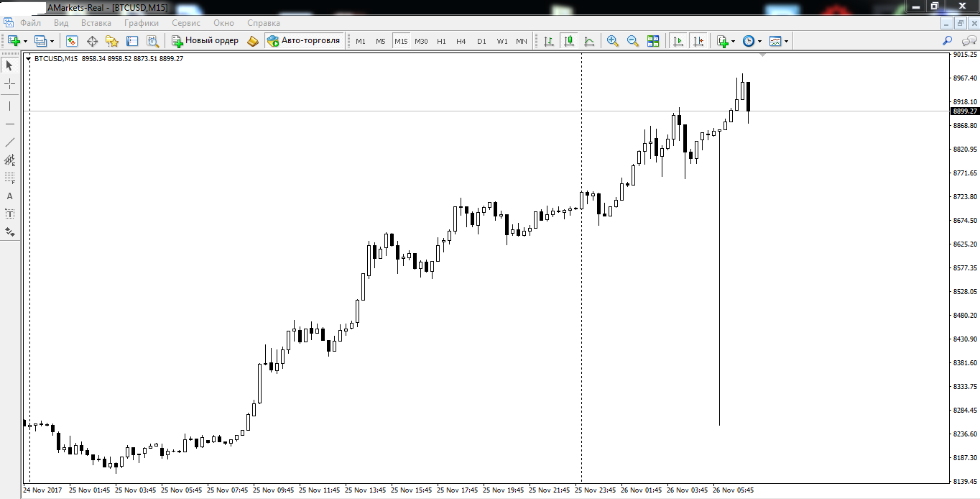Open the Файл menu

pyautogui.click(x=30, y=23)
